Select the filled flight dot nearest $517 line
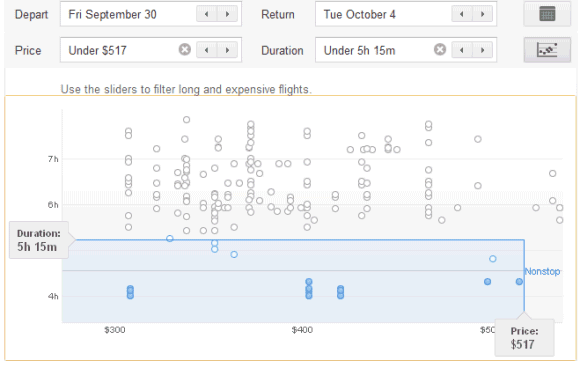 pyautogui.click(x=519, y=282)
